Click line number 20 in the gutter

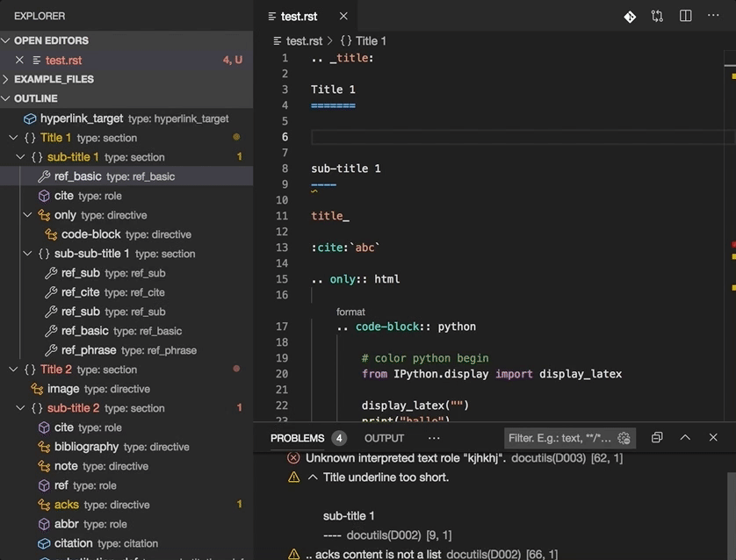click(x=282, y=374)
